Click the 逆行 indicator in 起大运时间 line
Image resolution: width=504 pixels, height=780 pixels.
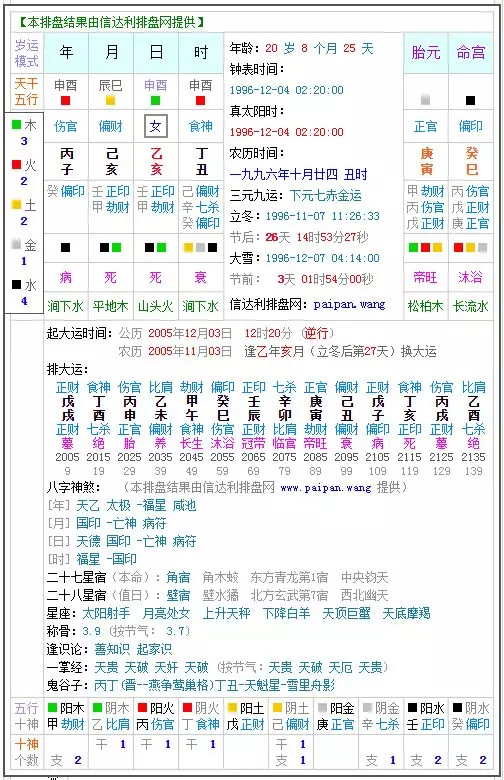(x=317, y=333)
